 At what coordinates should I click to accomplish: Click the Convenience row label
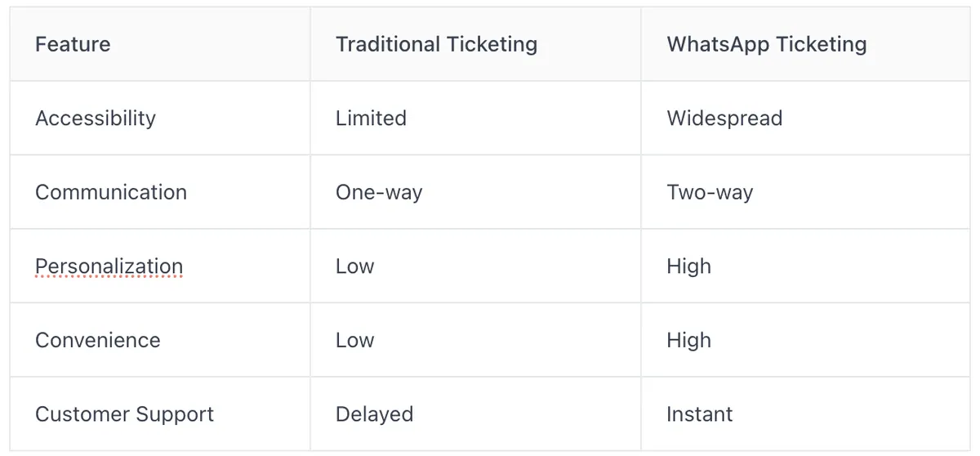[98, 340]
